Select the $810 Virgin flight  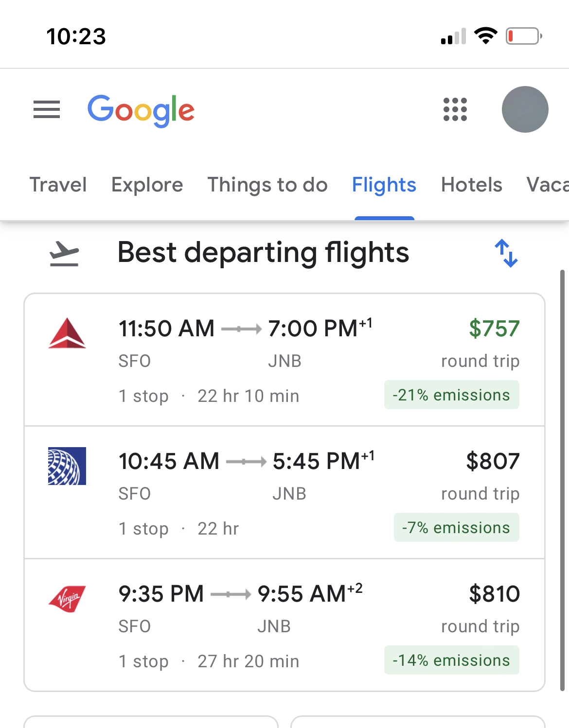pyautogui.click(x=284, y=625)
